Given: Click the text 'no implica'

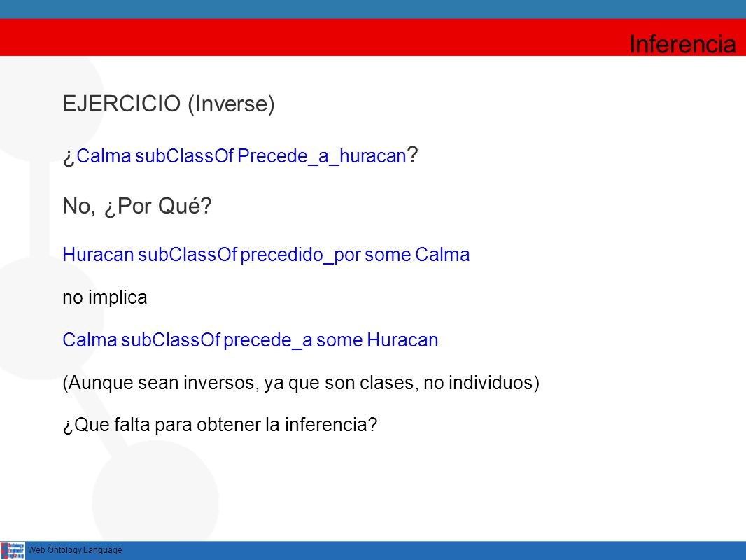Looking at the screenshot, I should pos(105,297).
